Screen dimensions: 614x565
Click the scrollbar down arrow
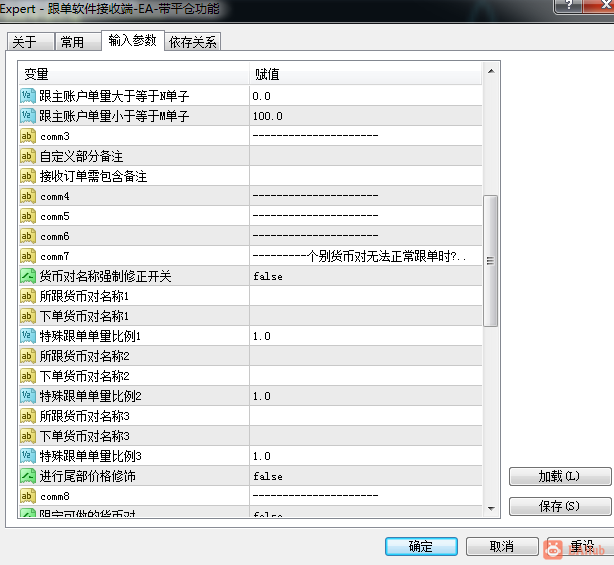click(491, 508)
